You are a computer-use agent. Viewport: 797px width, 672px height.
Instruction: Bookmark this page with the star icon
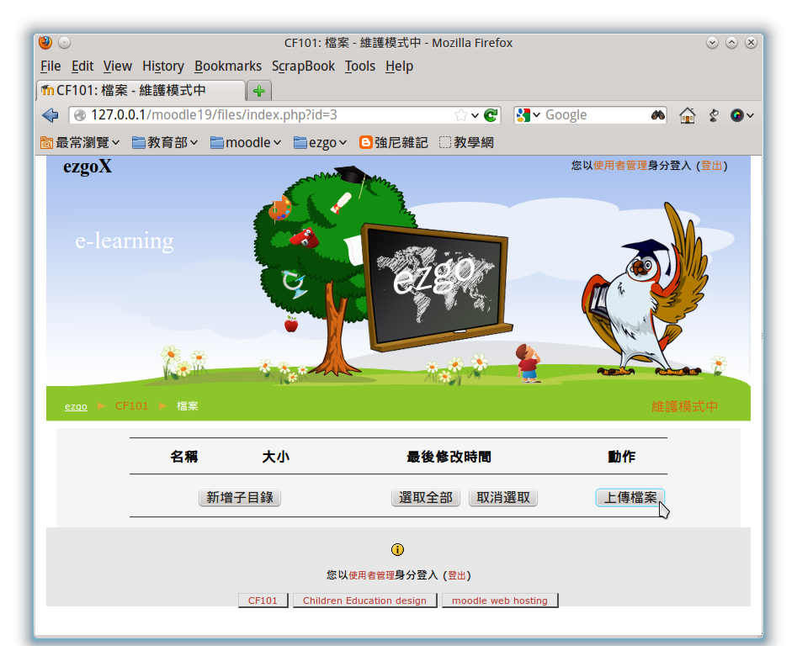point(460,115)
